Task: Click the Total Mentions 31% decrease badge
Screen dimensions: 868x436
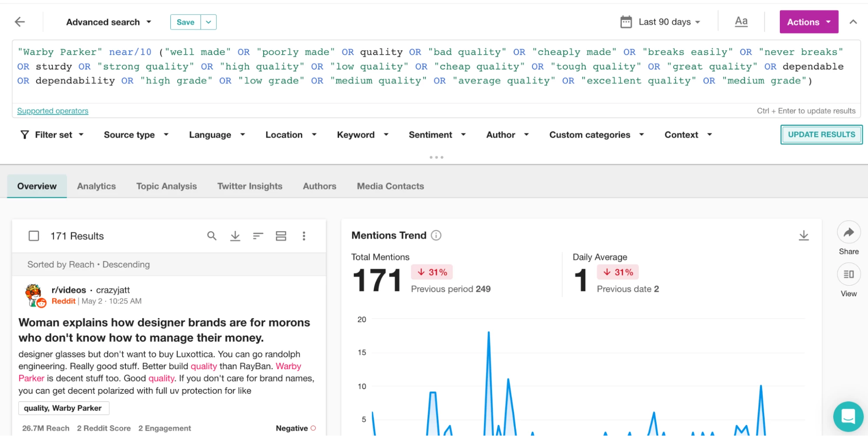Action: click(x=432, y=272)
